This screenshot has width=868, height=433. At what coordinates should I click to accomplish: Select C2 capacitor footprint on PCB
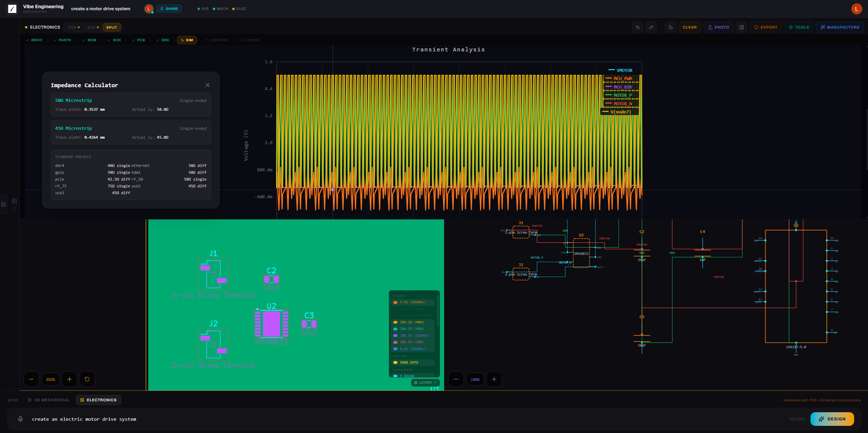271,279
